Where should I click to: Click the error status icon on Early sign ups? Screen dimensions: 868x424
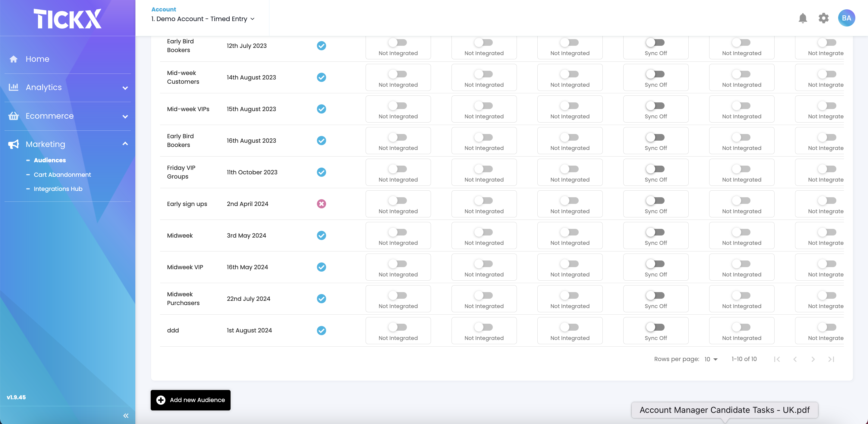[x=322, y=203]
